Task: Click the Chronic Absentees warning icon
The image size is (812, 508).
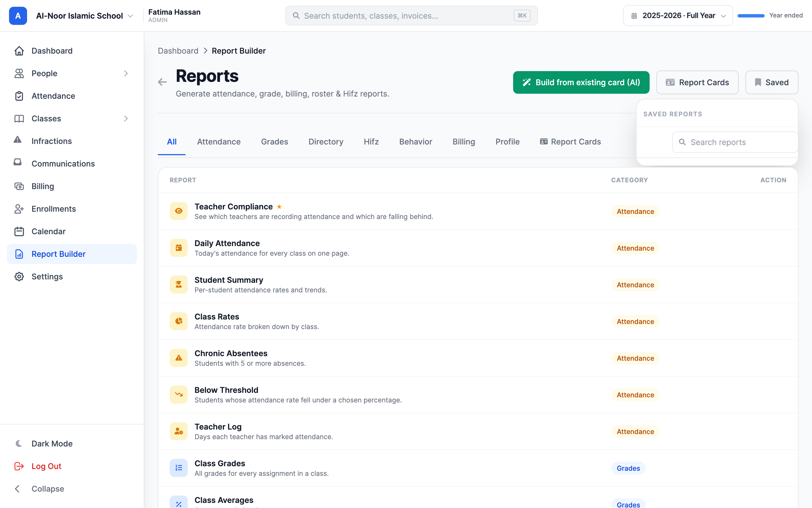Action: click(x=178, y=358)
